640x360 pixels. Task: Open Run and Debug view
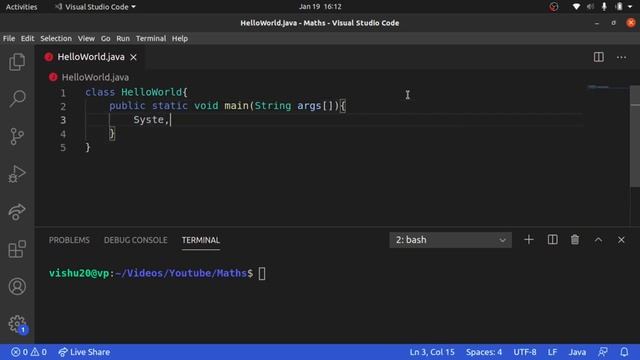pyautogui.click(x=17, y=174)
